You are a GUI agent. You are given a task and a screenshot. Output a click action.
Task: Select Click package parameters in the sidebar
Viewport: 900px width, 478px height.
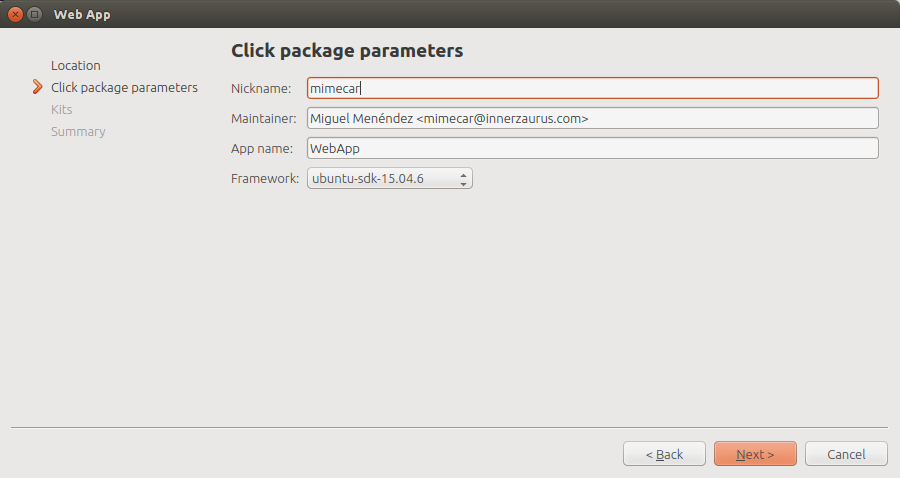[x=124, y=87]
